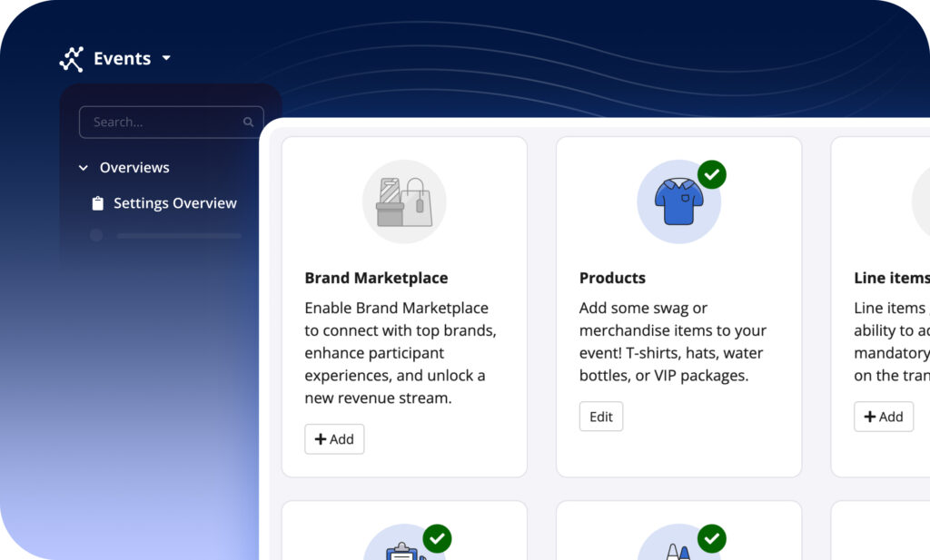Collapse the Overviews section chevron
Viewport: 930px width, 560px height.
point(84,168)
